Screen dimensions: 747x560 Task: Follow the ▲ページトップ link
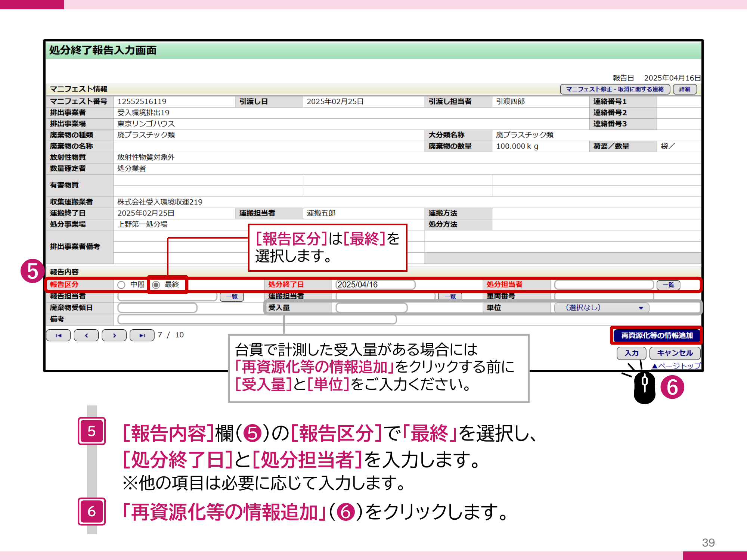676,366
